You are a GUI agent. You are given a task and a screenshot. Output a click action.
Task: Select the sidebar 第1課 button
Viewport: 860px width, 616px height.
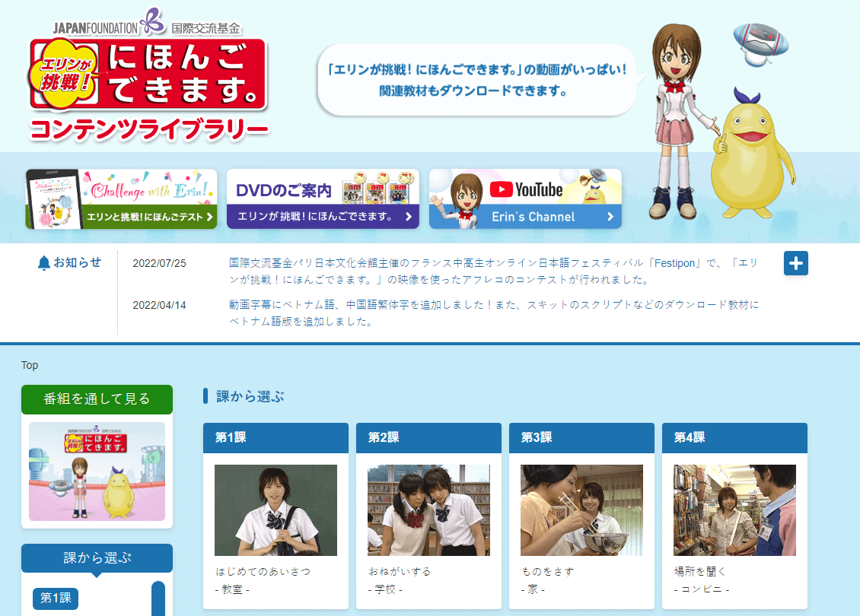[56, 598]
